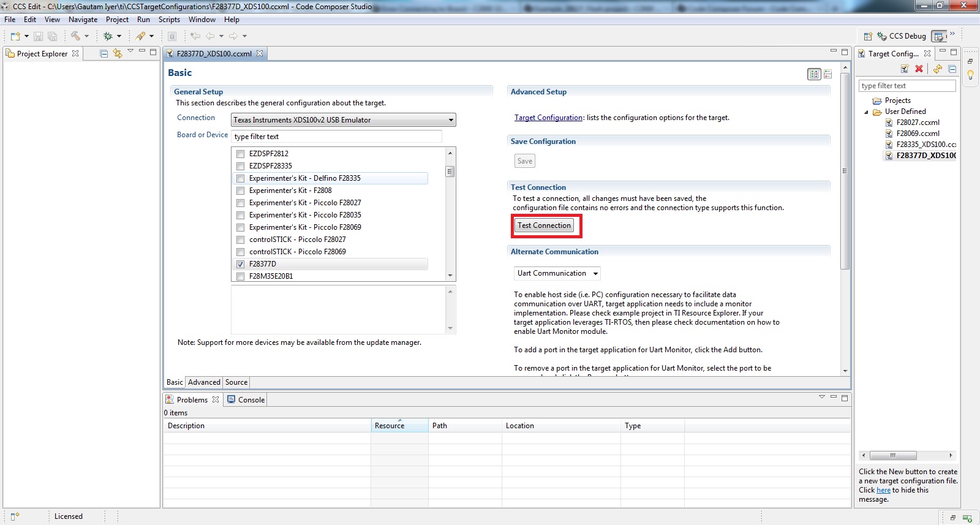The height and width of the screenshot is (525, 980).
Task: Click the Target Configurations filter text field
Action: pyautogui.click(x=907, y=86)
